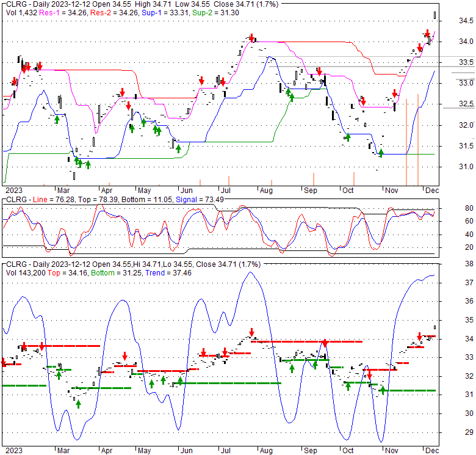This screenshot has width=476, height=455.
Task: Click the 31.0 price label on the top chart axis
Action: coord(466,167)
